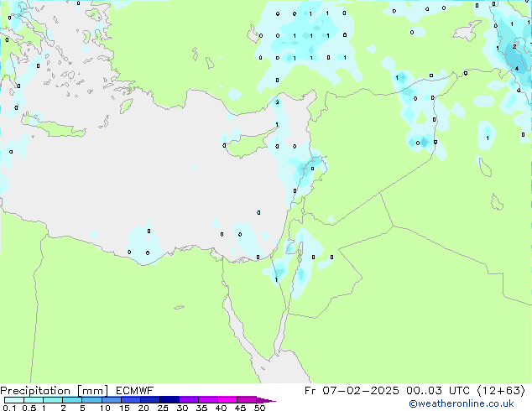Click the 'Precipitation' title word
Viewport: 532px width, 411px height.
[35, 391]
